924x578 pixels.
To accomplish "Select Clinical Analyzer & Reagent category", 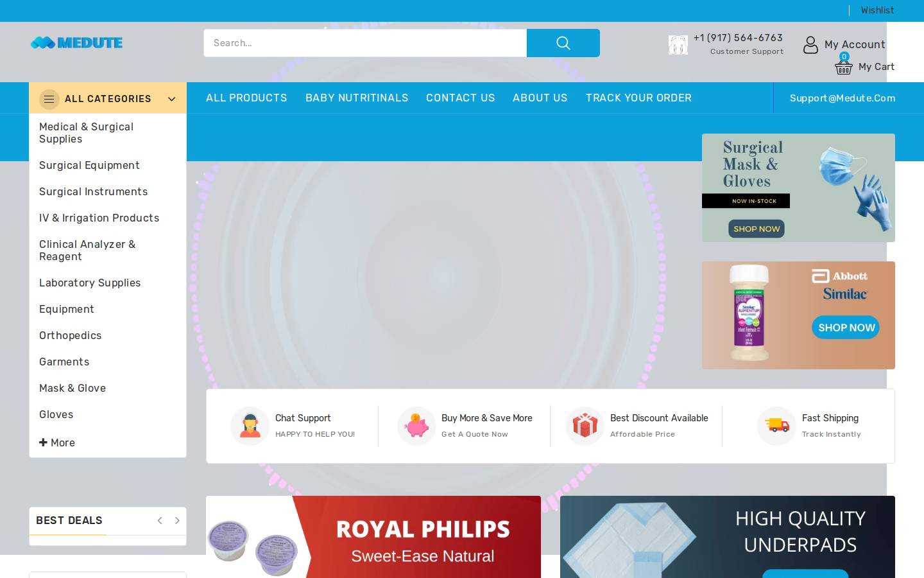I will point(87,250).
